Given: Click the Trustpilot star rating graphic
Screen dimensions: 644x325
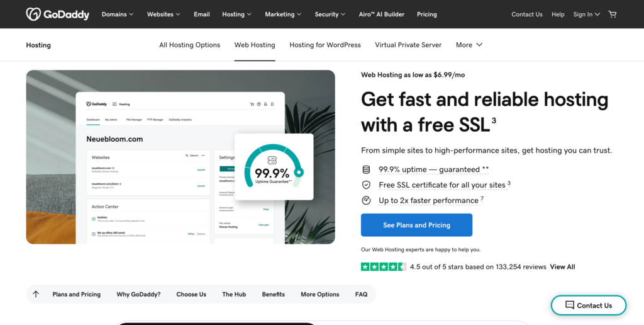Looking at the screenshot, I should pyautogui.click(x=384, y=266).
